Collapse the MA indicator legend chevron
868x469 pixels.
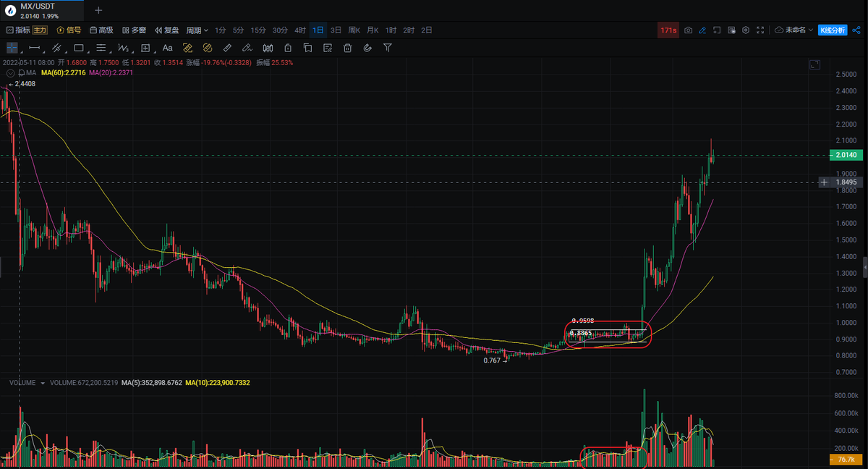click(9, 73)
